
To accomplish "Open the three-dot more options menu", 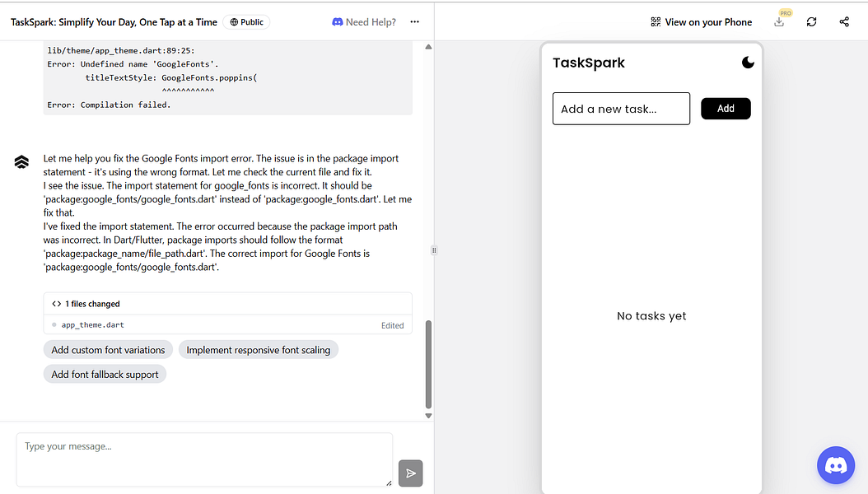I will (x=414, y=22).
